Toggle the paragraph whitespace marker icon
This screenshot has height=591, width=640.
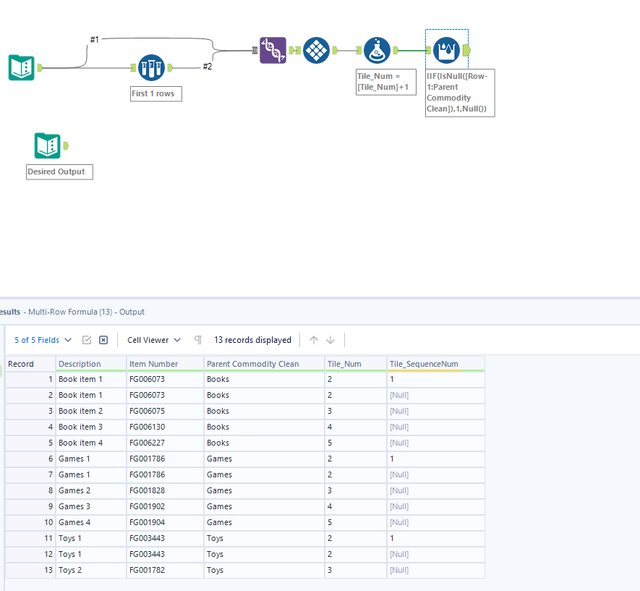click(198, 340)
